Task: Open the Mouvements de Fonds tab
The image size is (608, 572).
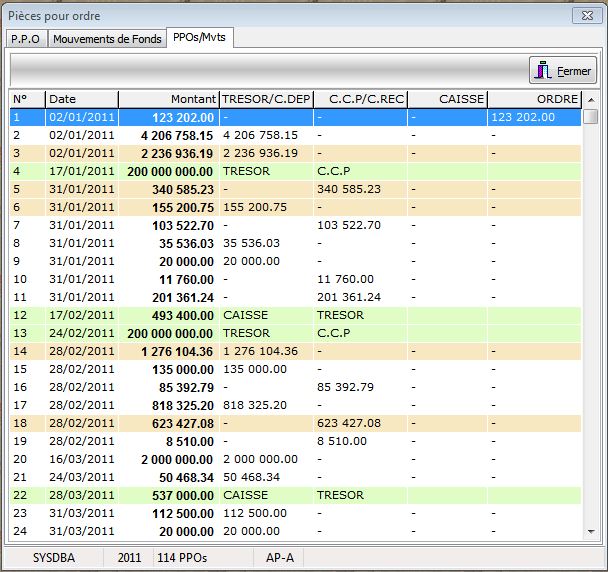Action: tap(107, 39)
